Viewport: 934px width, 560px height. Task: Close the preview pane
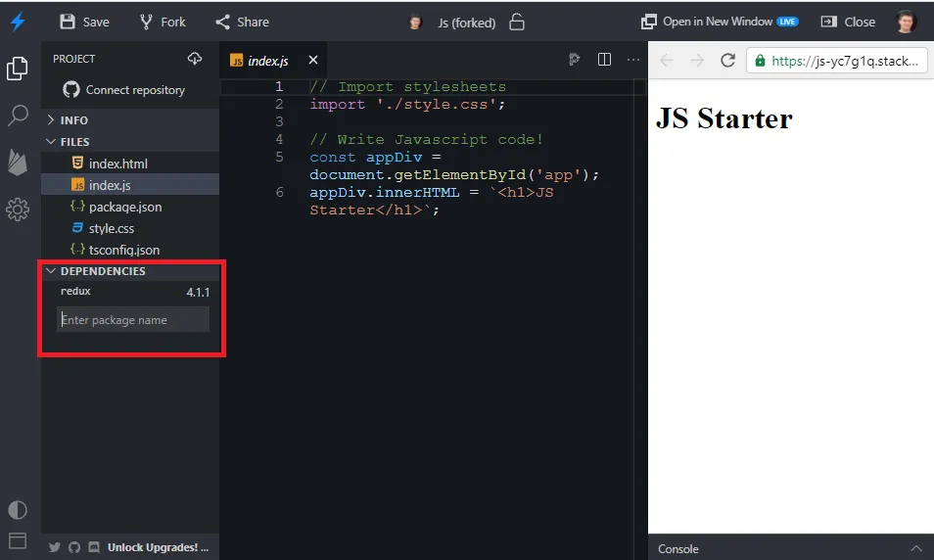(x=848, y=23)
